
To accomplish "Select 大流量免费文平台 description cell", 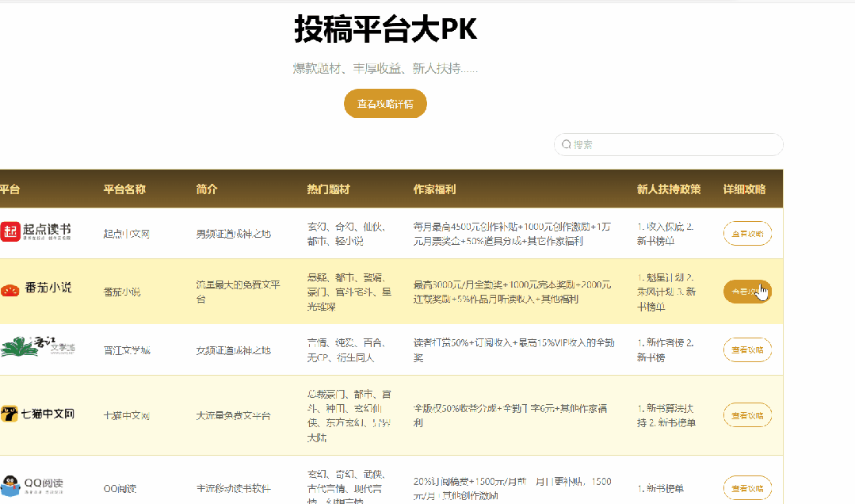I will [x=234, y=415].
